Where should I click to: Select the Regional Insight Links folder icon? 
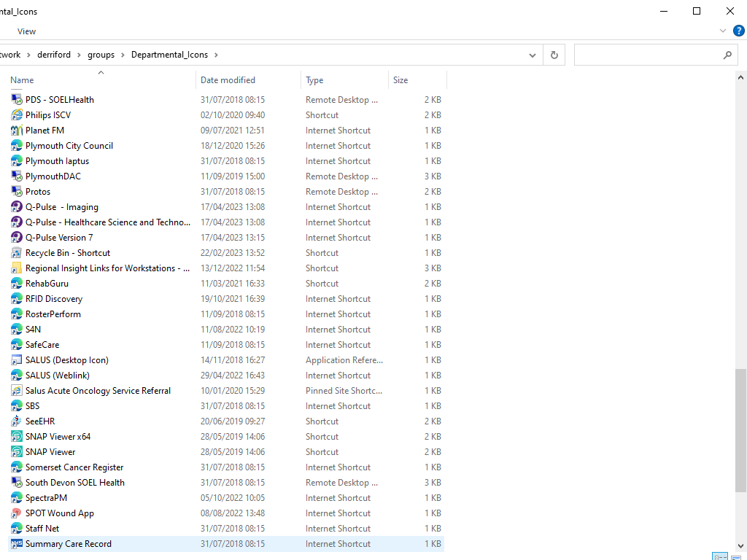pos(17,268)
